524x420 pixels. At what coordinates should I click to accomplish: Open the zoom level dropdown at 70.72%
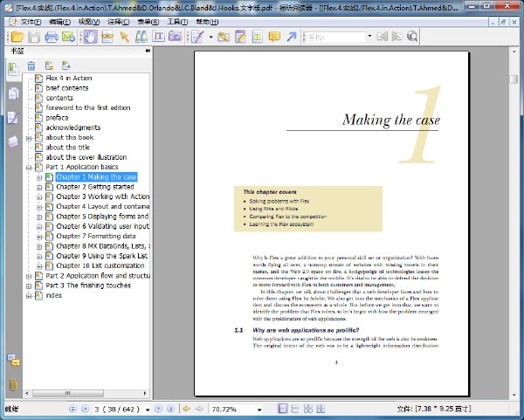pos(259,410)
